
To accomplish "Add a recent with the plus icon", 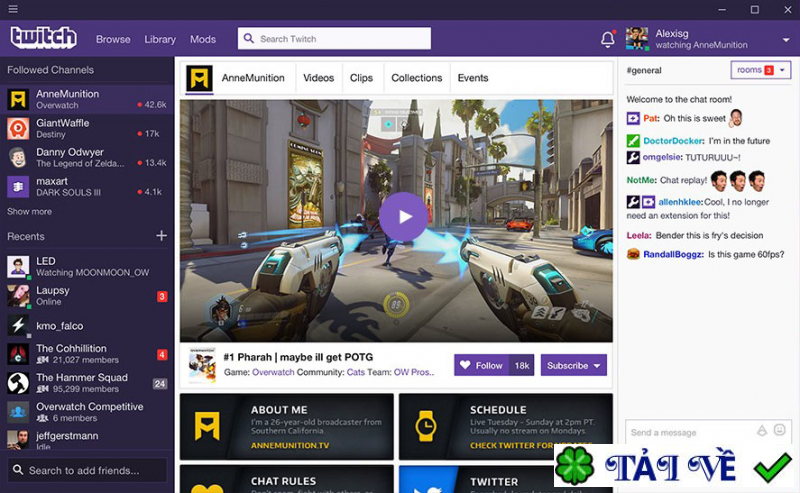I will pos(161,235).
